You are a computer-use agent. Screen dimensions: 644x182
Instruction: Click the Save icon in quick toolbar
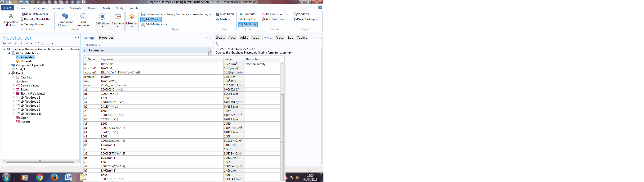point(21,2)
